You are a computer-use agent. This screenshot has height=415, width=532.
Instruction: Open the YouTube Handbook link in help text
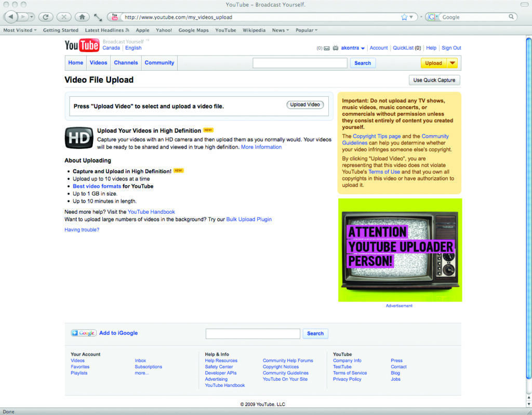click(151, 212)
